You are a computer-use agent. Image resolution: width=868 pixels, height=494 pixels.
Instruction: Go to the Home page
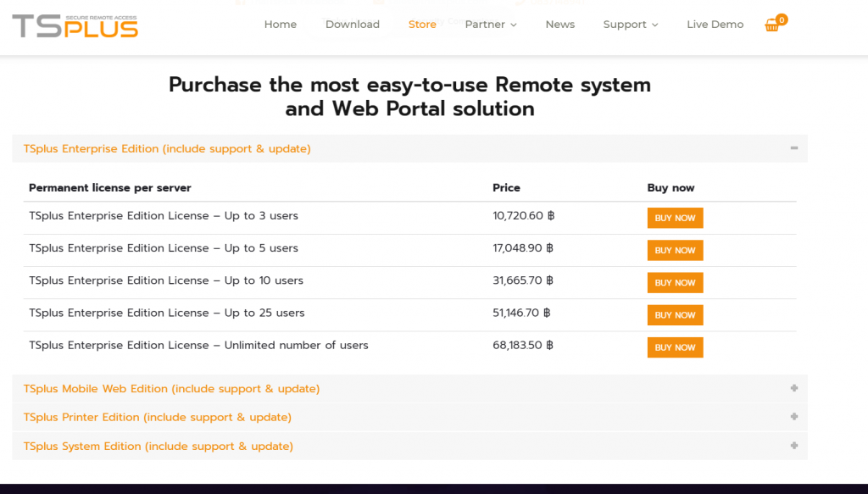pyautogui.click(x=281, y=25)
